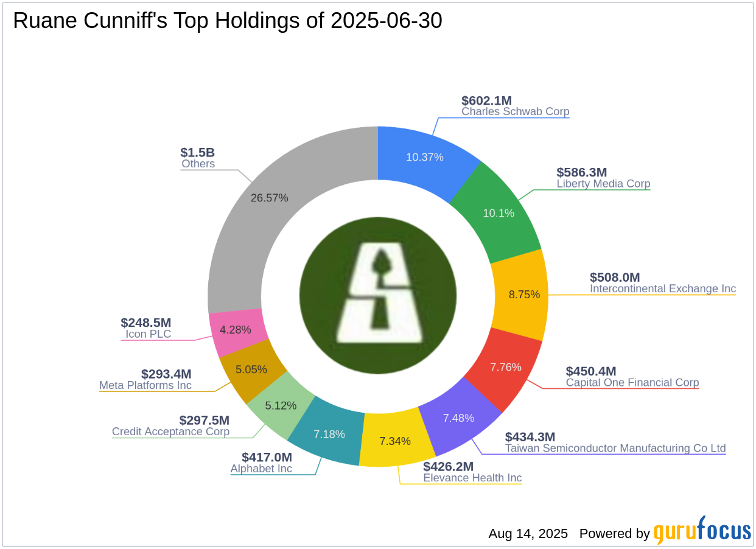Click the $450.4M value
This screenshot has height=549, width=756.
[590, 371]
